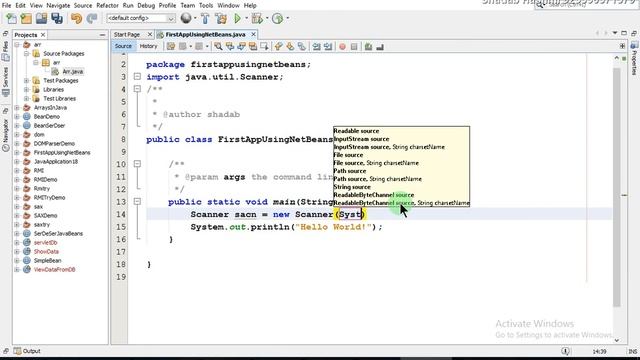Image resolution: width=640 pixels, height=360 pixels.
Task: Open the Run Project dropdown arrow
Action: pyautogui.click(x=246, y=18)
